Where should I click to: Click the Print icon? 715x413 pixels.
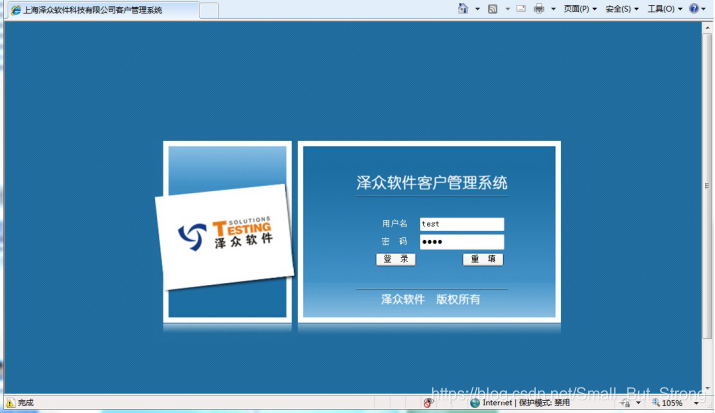tap(539, 8)
